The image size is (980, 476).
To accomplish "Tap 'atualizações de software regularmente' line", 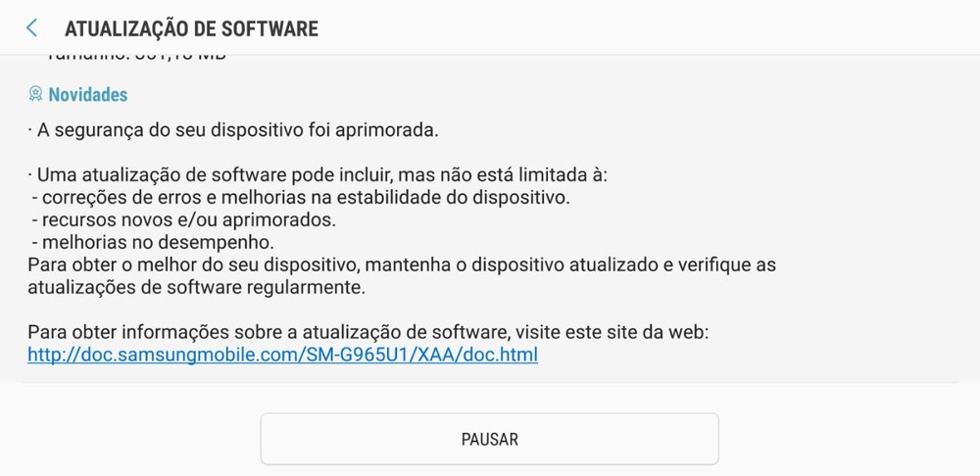I will (x=196, y=288).
